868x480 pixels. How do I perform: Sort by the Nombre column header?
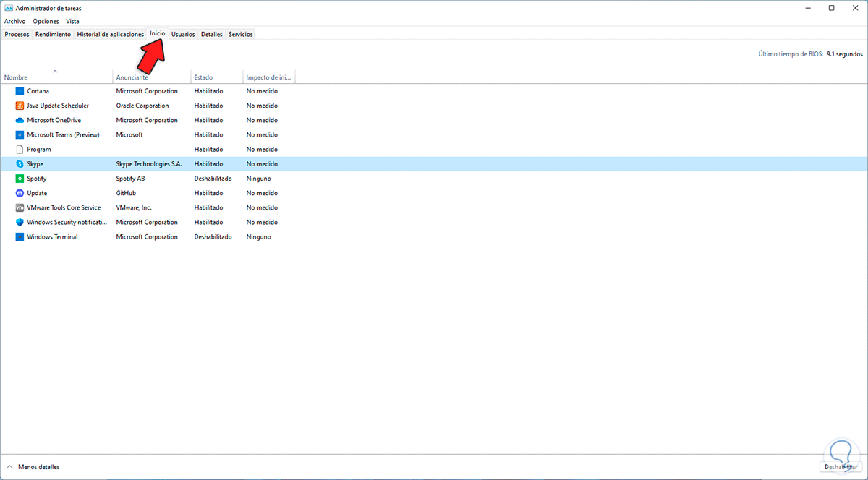click(57, 77)
